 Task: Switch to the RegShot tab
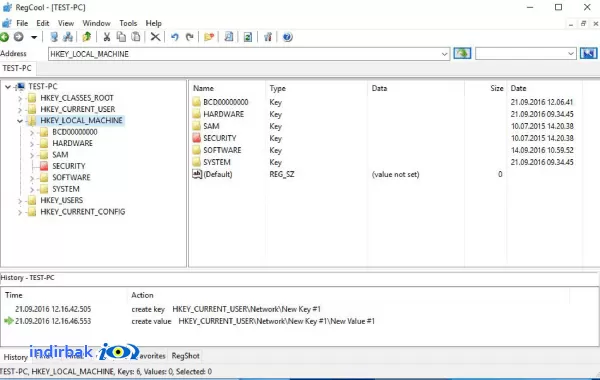click(x=186, y=356)
